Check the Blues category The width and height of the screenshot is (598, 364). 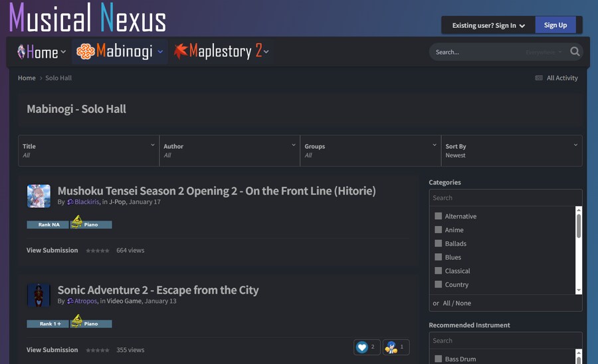[x=439, y=257]
